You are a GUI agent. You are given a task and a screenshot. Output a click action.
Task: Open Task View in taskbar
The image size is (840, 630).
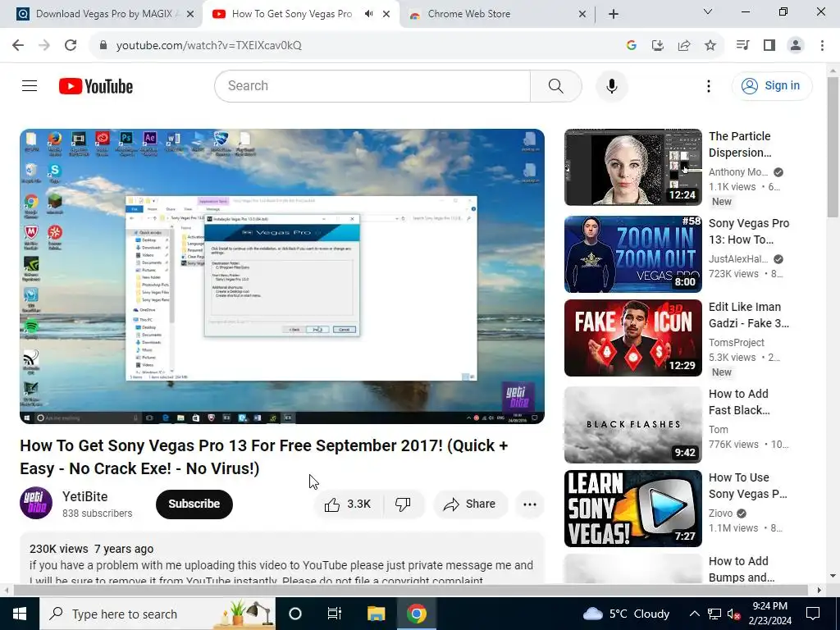click(x=335, y=614)
